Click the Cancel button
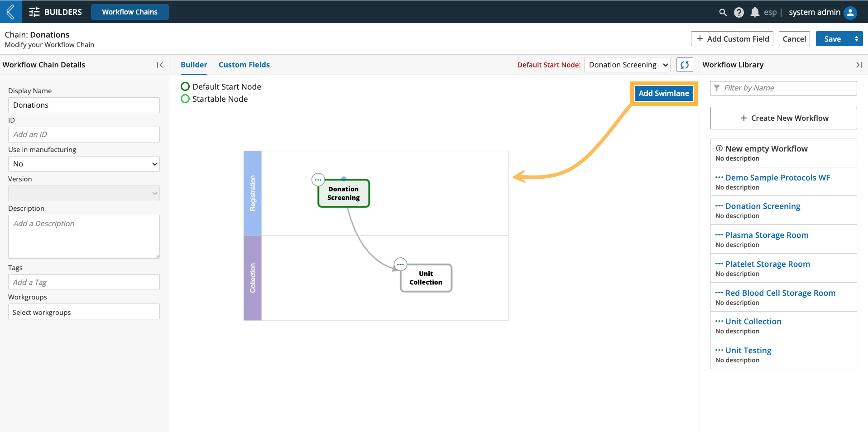Image resolution: width=868 pixels, height=432 pixels. click(794, 39)
